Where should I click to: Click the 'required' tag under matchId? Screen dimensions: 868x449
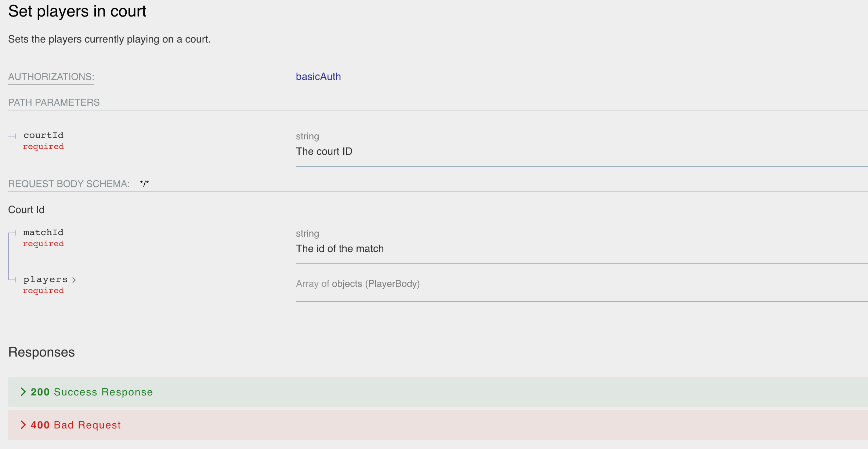(x=43, y=244)
